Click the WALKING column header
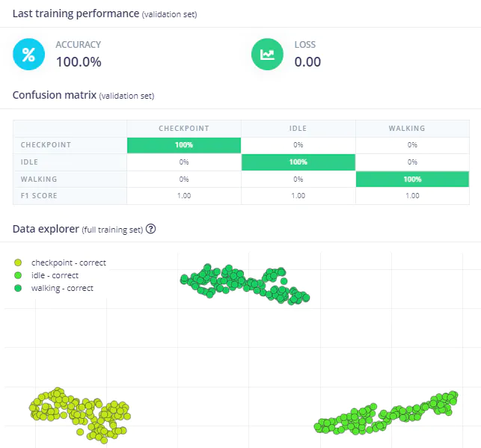 [412, 128]
